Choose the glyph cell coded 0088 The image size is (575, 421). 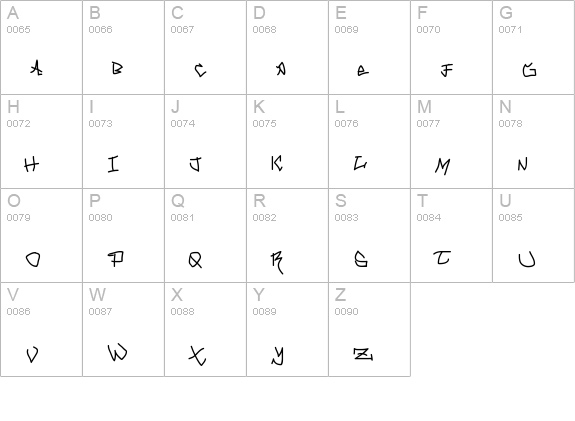[205, 329]
